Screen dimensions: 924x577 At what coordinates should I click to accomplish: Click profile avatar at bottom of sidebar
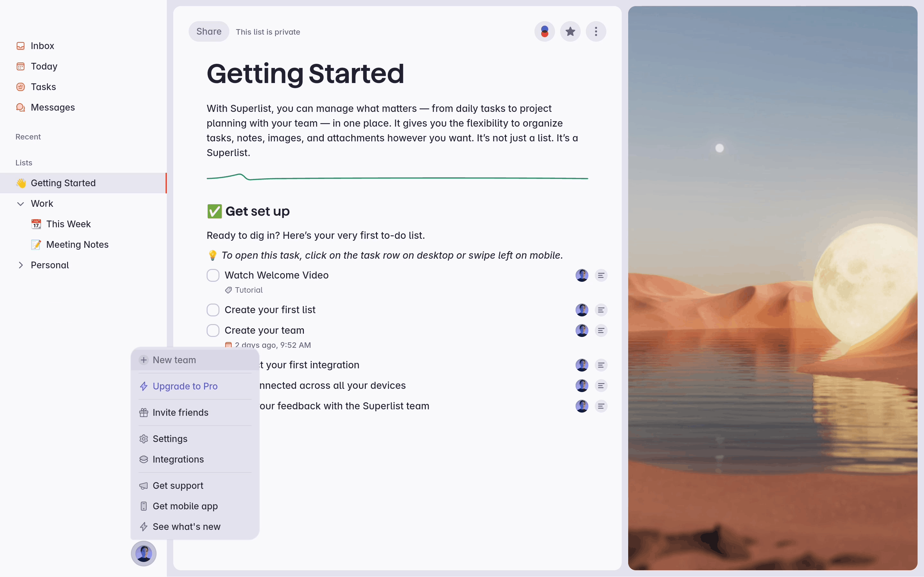tap(143, 553)
